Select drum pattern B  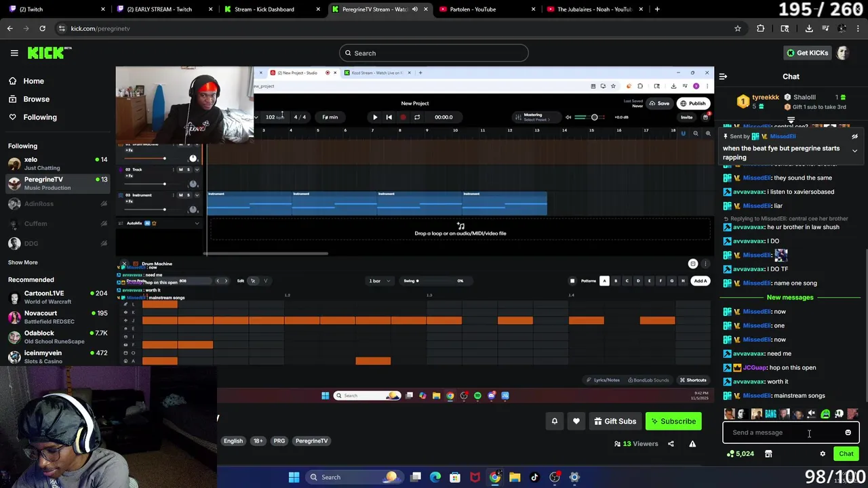click(616, 281)
